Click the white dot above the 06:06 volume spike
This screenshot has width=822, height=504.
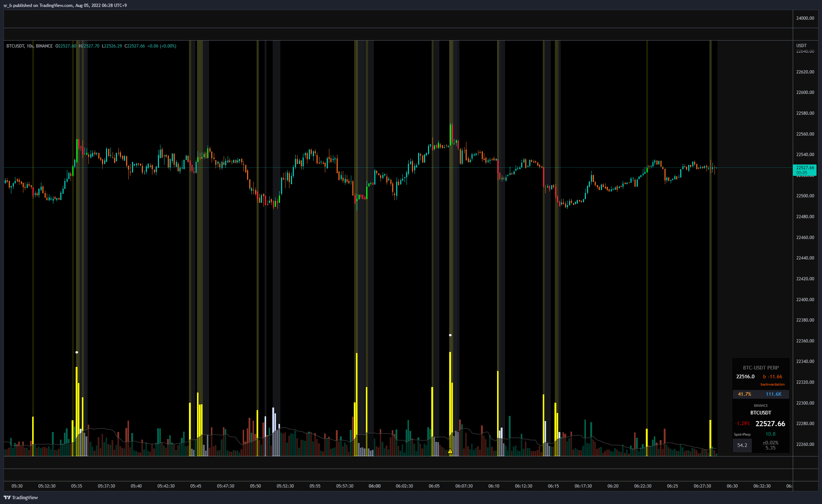pos(450,335)
